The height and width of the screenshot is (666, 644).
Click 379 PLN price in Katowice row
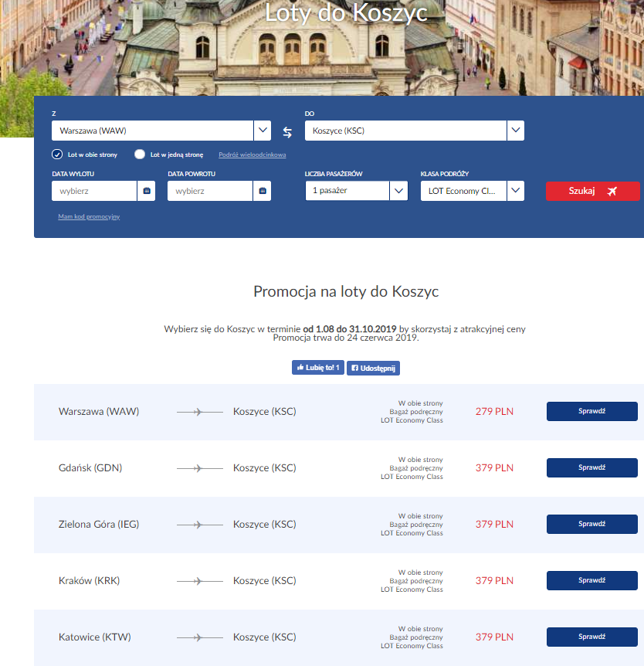click(x=494, y=637)
